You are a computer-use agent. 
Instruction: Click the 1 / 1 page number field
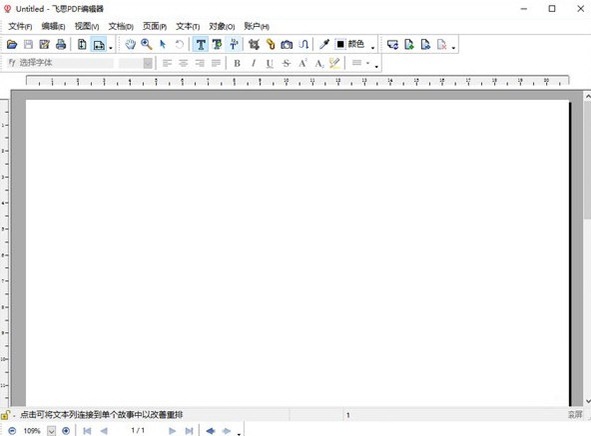tap(138, 430)
